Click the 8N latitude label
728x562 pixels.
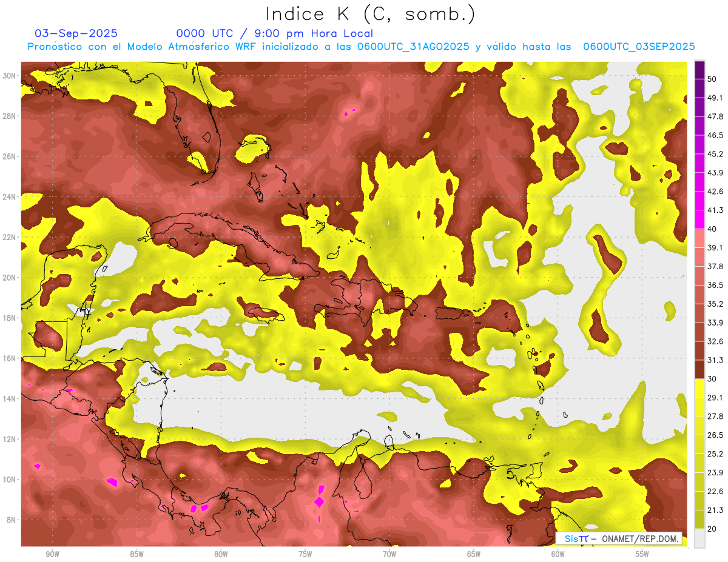(x=12, y=520)
